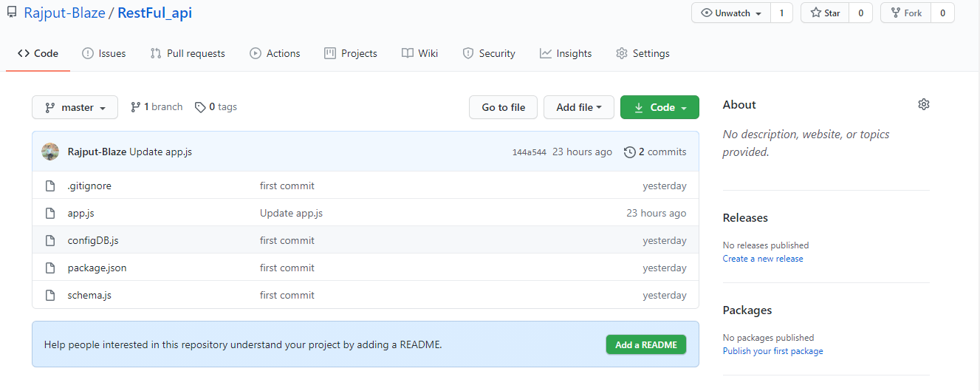
Task: Open the green Code download dropdown
Action: point(659,107)
